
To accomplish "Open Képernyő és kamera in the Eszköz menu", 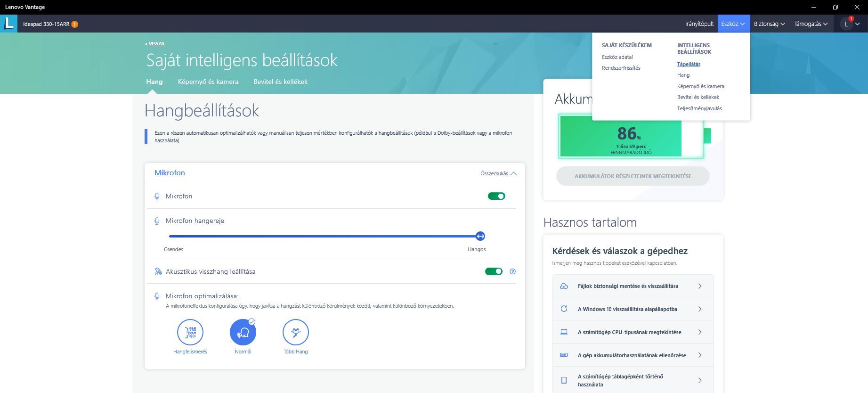I will [701, 86].
